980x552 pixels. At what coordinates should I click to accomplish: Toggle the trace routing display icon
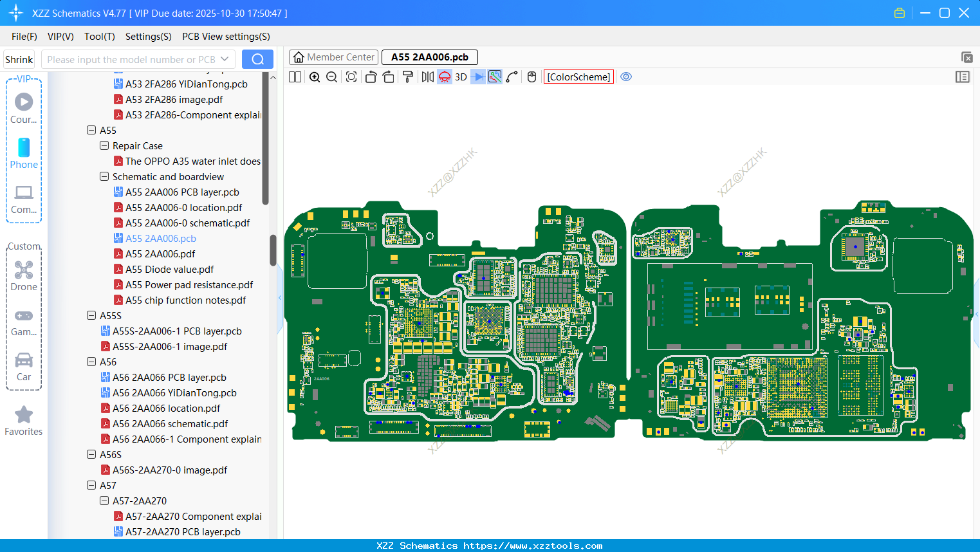(x=495, y=77)
